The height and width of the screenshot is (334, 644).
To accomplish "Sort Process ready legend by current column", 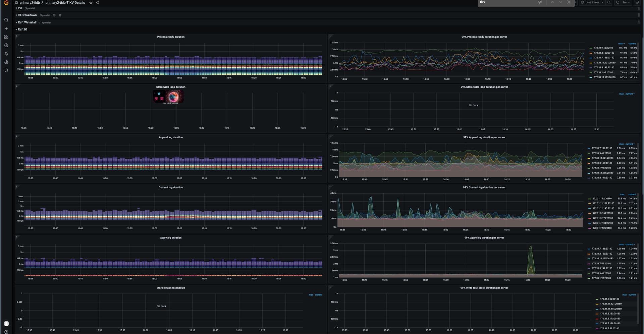I will pyautogui.click(x=632, y=44).
